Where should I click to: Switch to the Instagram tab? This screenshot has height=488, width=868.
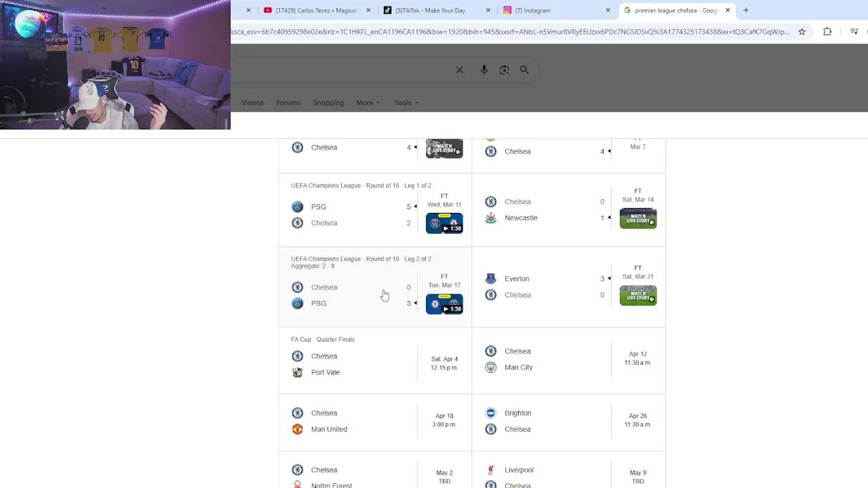click(x=556, y=10)
